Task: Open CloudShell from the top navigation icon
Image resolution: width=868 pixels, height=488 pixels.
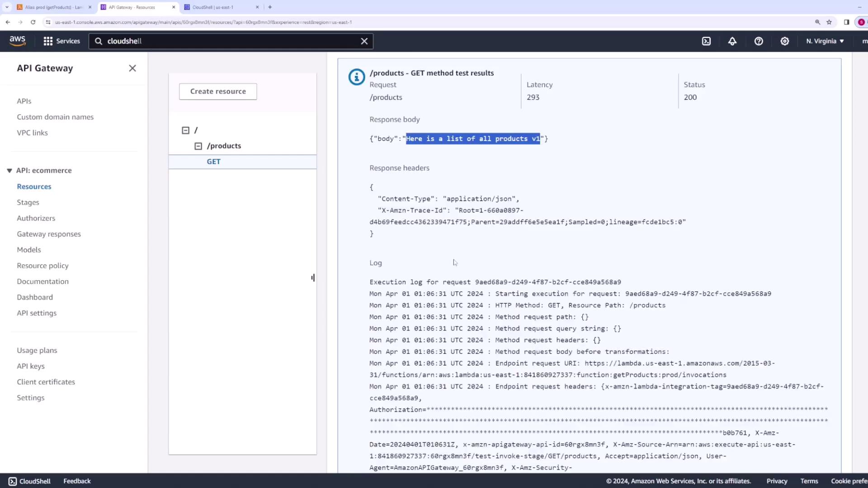Action: click(x=706, y=41)
